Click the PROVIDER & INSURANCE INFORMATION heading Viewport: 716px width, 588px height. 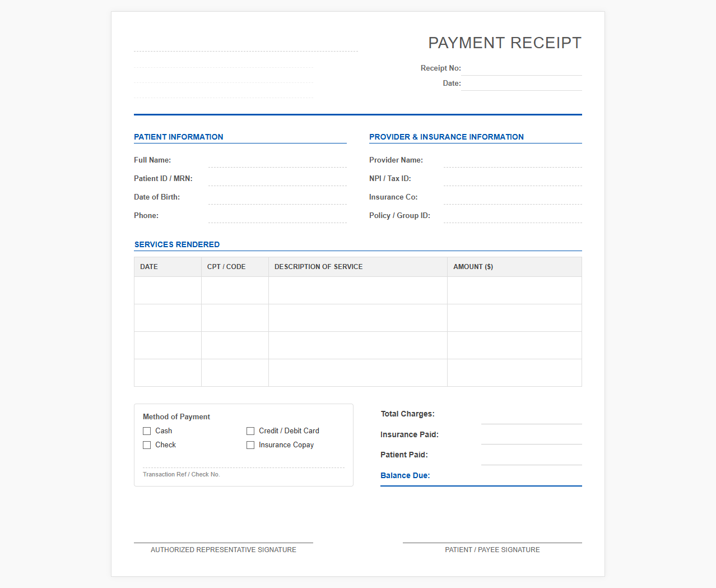tap(447, 137)
